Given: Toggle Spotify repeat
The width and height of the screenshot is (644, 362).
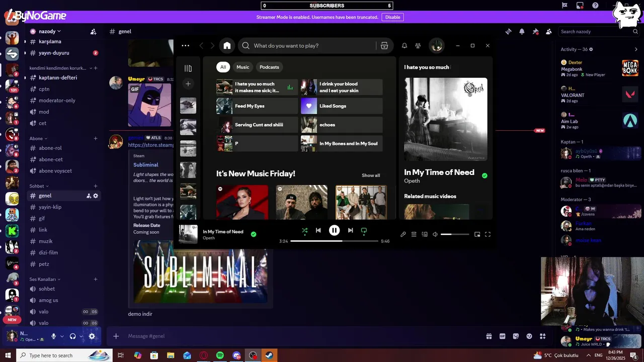Looking at the screenshot, I should click(364, 230).
